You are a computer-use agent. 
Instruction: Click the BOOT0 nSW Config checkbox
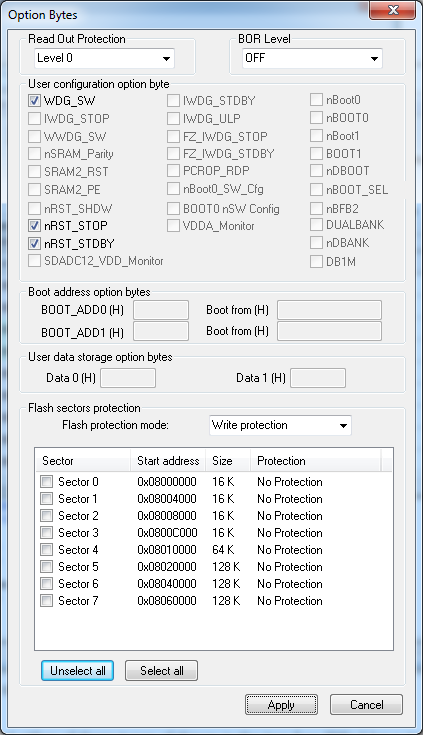[174, 208]
